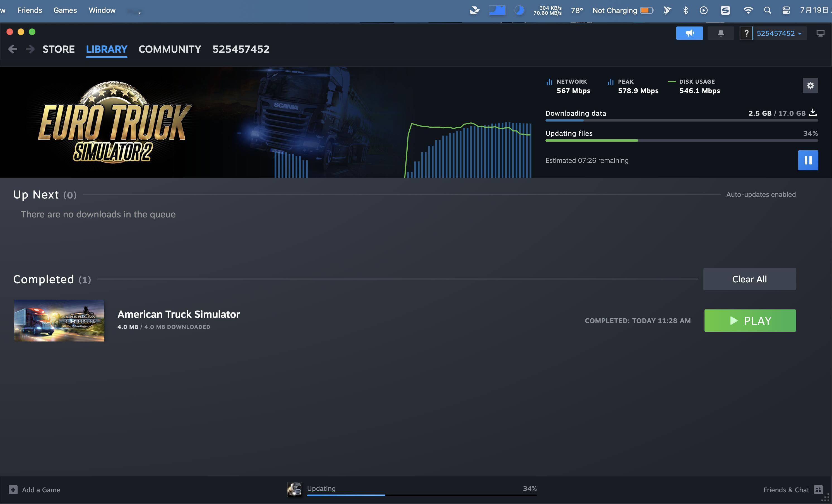832x504 pixels.
Task: Open the Friends menu
Action: 30,11
